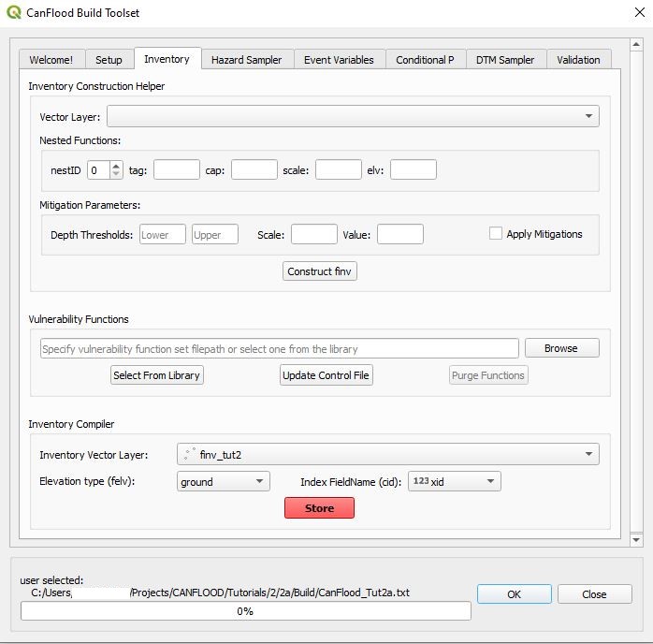Click the scrollbar down arrow
Image resolution: width=653 pixels, height=644 pixels.
tap(636, 540)
